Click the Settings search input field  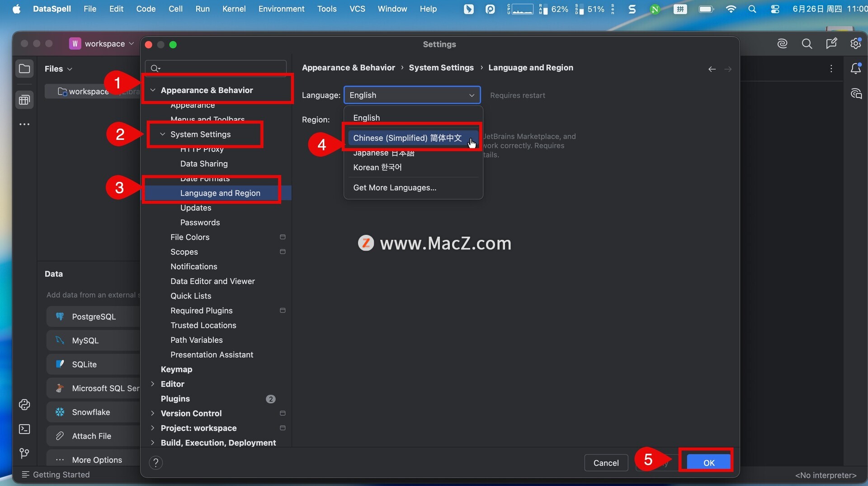point(216,68)
